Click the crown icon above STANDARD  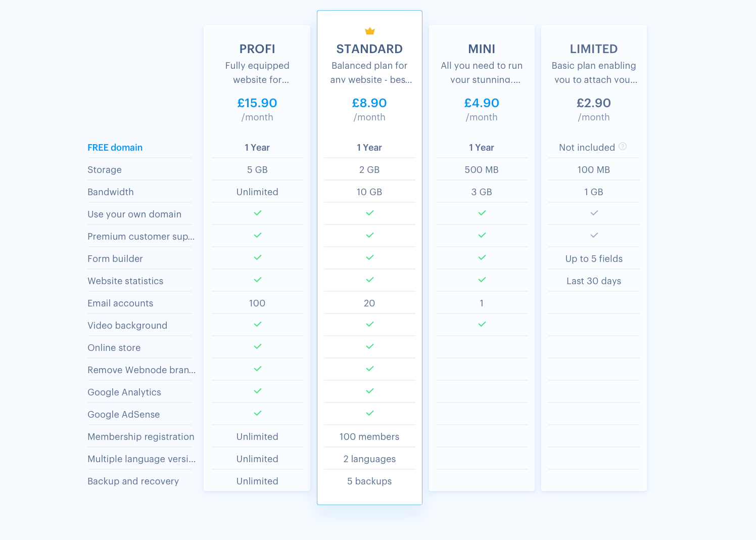[x=370, y=31]
